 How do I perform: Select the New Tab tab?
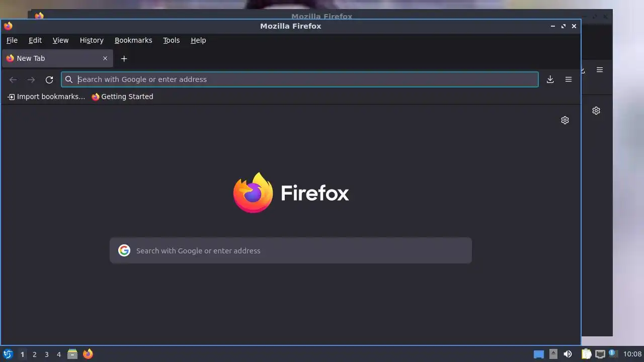pyautogui.click(x=57, y=58)
